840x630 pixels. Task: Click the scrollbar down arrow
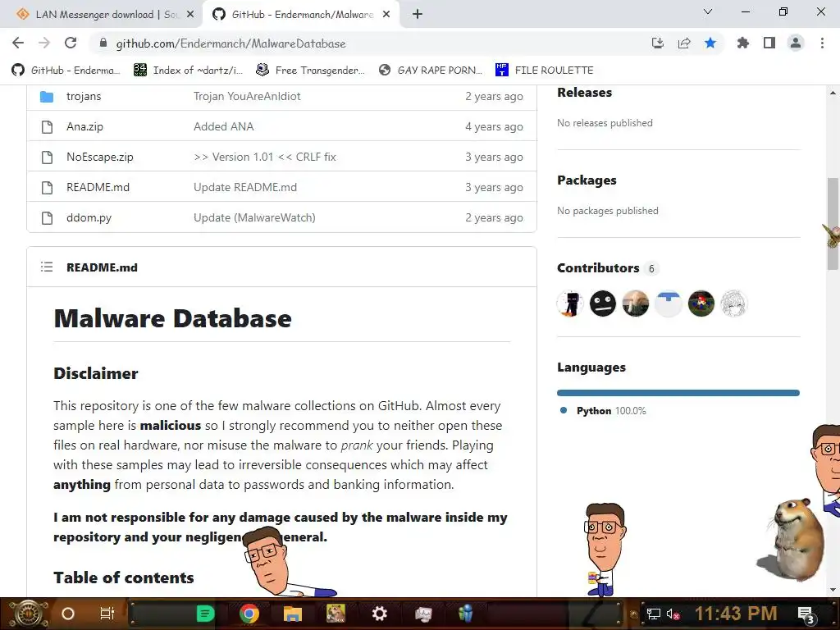point(833,590)
